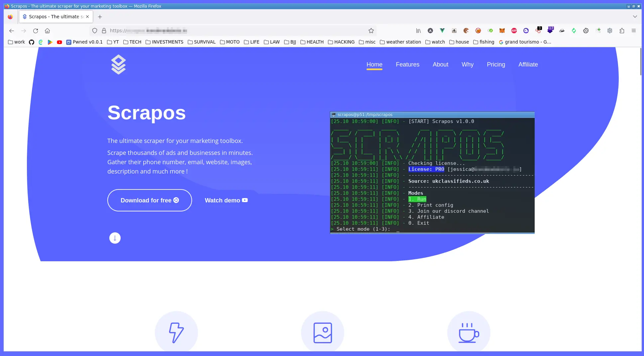This screenshot has width=644, height=356.
Task: Open the globe grid extension icon
Action: 610,31
